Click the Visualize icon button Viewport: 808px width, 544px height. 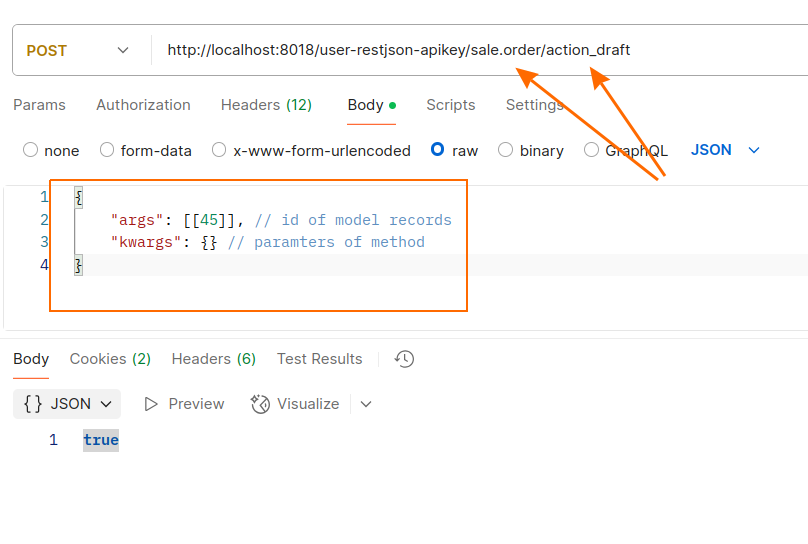click(261, 404)
